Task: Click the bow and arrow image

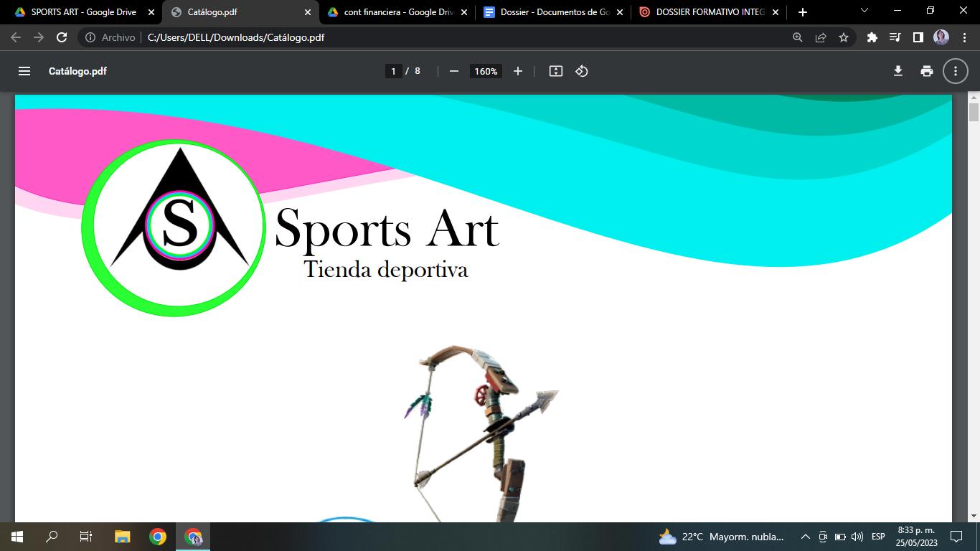Action: (x=481, y=433)
